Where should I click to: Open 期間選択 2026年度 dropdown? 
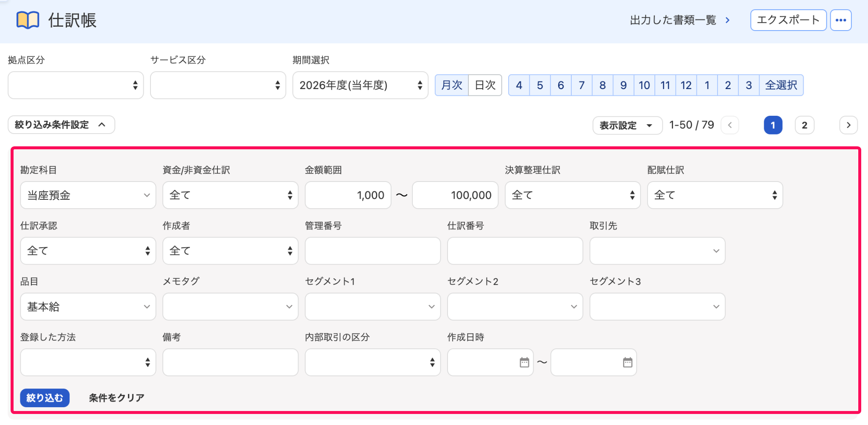pos(361,85)
